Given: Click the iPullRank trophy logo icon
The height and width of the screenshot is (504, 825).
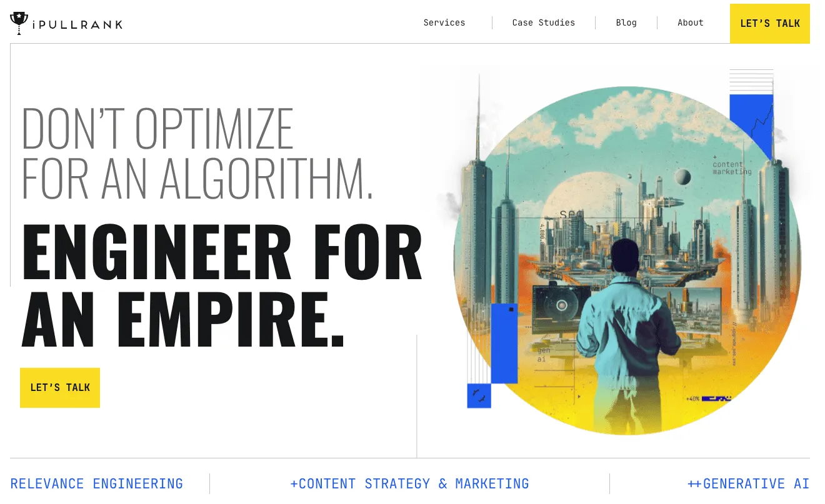Looking at the screenshot, I should click(19, 23).
